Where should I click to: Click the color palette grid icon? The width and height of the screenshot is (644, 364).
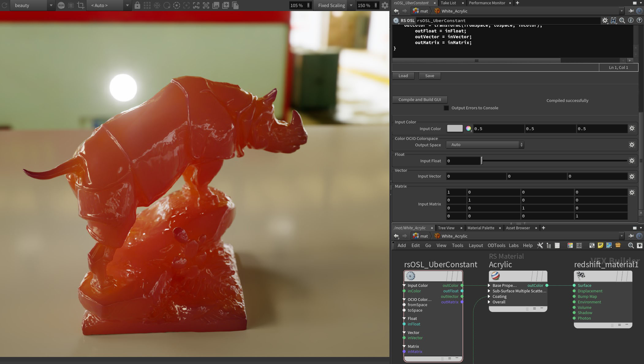(570, 246)
